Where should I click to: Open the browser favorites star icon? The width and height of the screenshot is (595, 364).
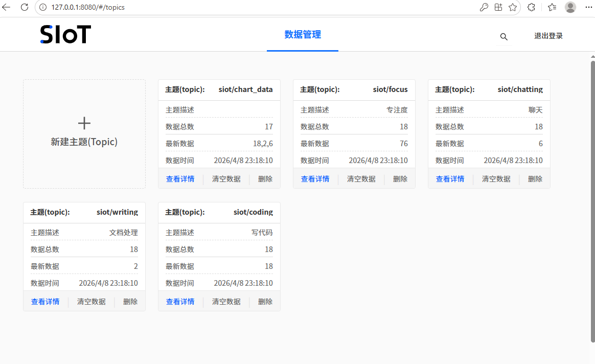pyautogui.click(x=512, y=8)
